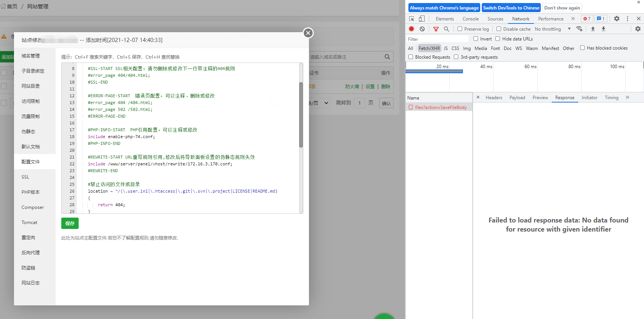Image resolution: width=644 pixels, height=319 pixels.
Task: Open the Preview tab
Action: coord(540,97)
